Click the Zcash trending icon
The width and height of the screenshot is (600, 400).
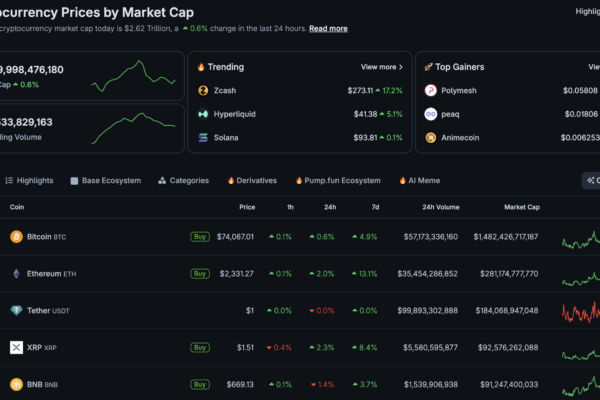coord(203,90)
